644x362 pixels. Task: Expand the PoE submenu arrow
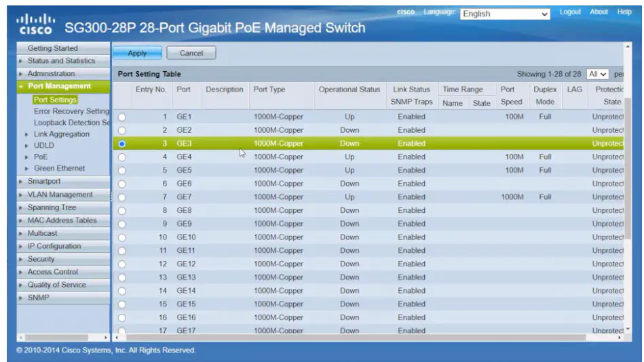pyautogui.click(x=26, y=157)
